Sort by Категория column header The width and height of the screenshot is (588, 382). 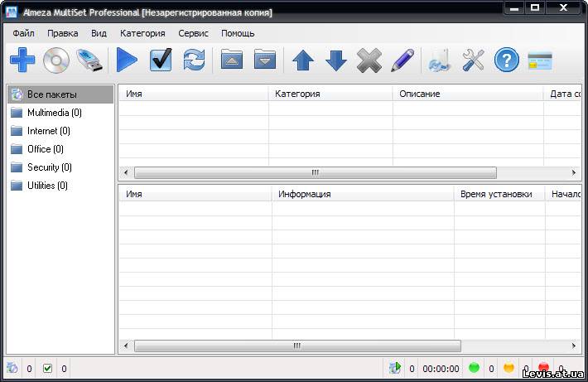330,94
